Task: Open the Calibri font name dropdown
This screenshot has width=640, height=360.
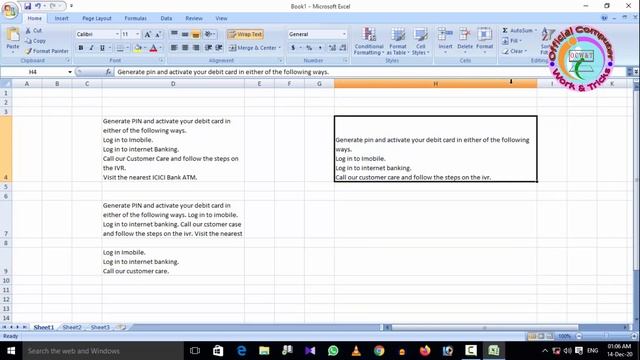Action: 117,34
